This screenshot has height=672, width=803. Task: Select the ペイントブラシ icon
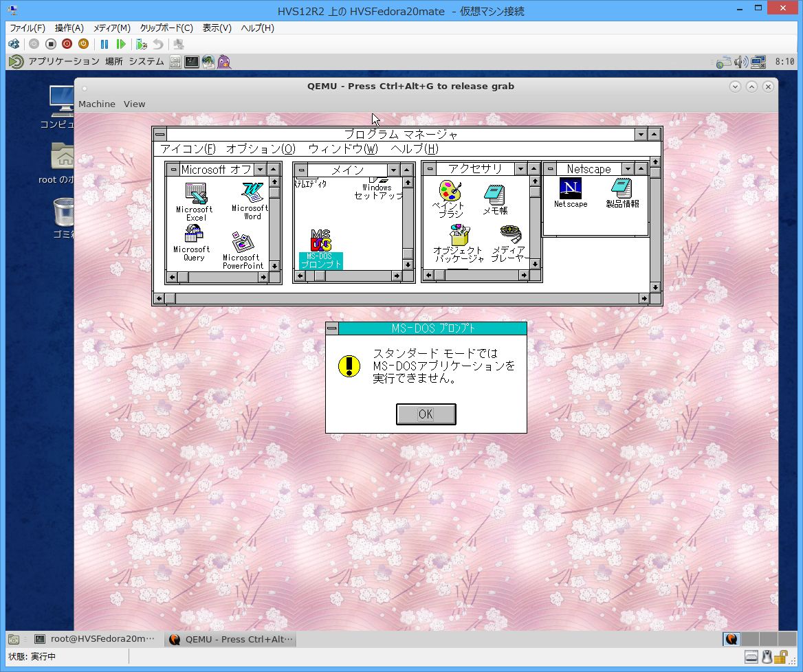click(x=450, y=199)
